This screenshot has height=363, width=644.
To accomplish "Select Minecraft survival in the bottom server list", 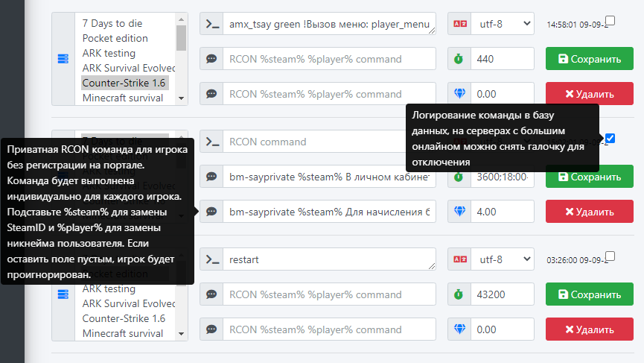I will 123,333.
